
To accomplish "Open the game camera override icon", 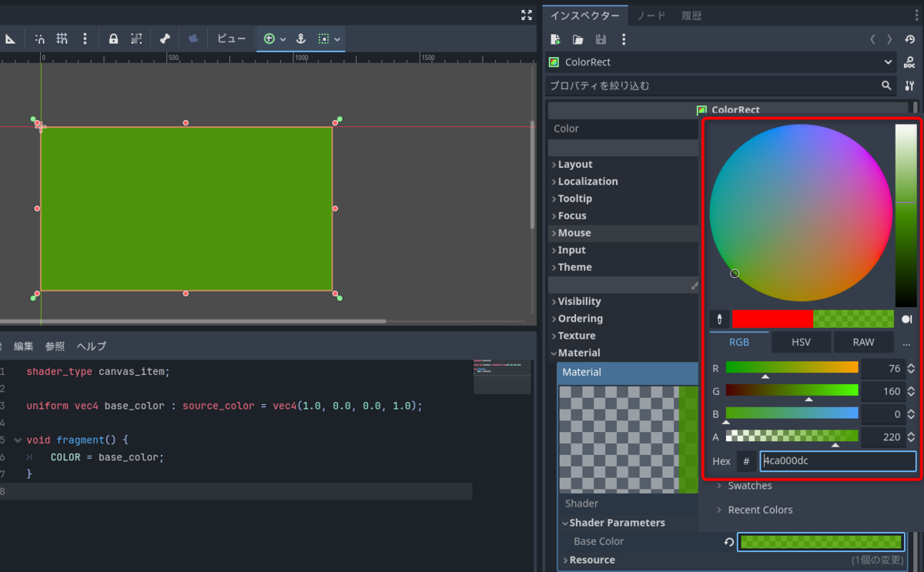I will (193, 38).
